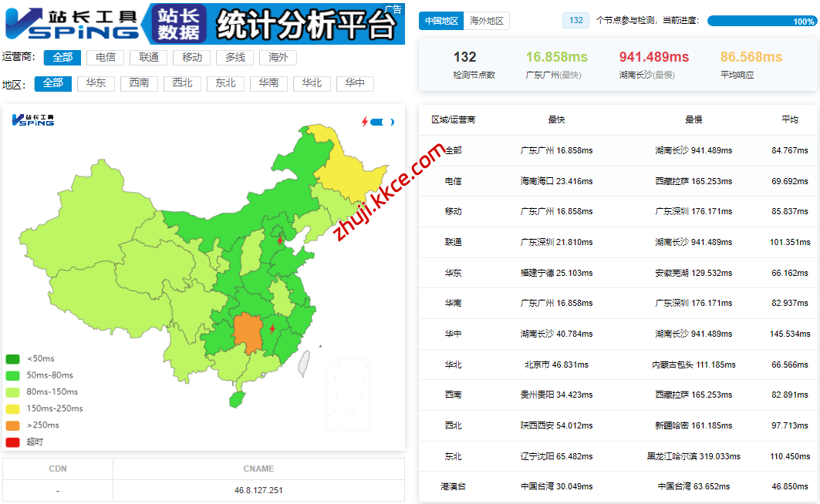Click the small VSPING logo above map
Image resolution: width=820 pixels, height=504 pixels.
click(33, 119)
